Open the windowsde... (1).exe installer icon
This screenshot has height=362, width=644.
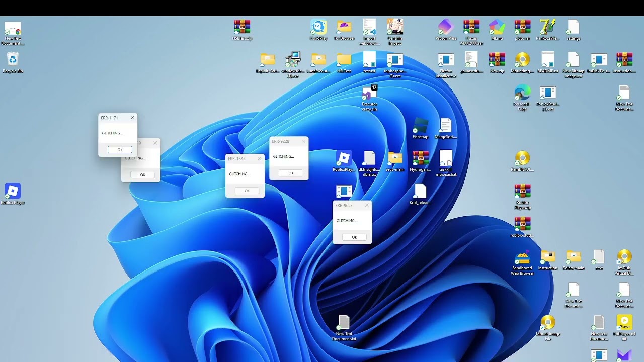293,65
